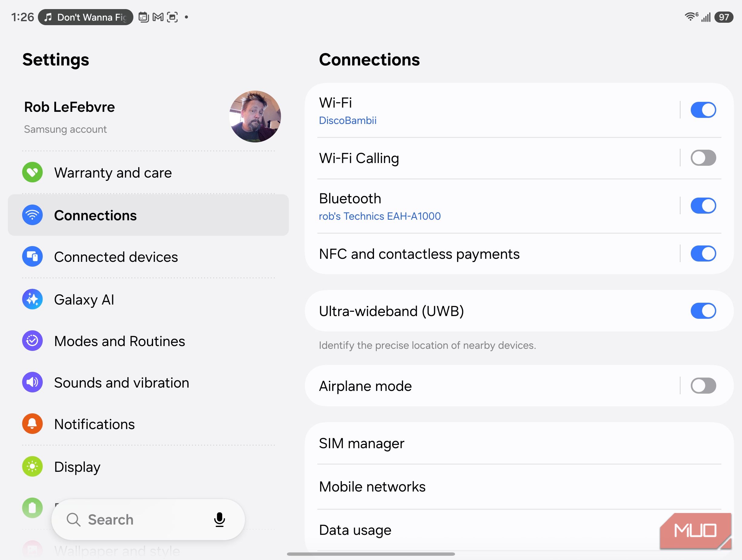The width and height of the screenshot is (742, 560).
Task: Tap the green Warranty and care icon
Action: [x=32, y=172]
